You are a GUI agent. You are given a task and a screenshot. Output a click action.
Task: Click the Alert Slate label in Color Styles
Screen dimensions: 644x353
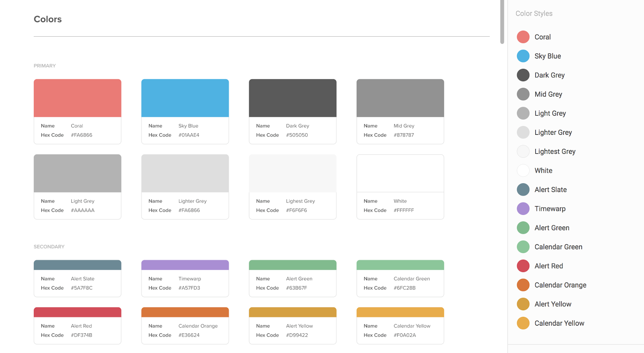[x=551, y=190]
